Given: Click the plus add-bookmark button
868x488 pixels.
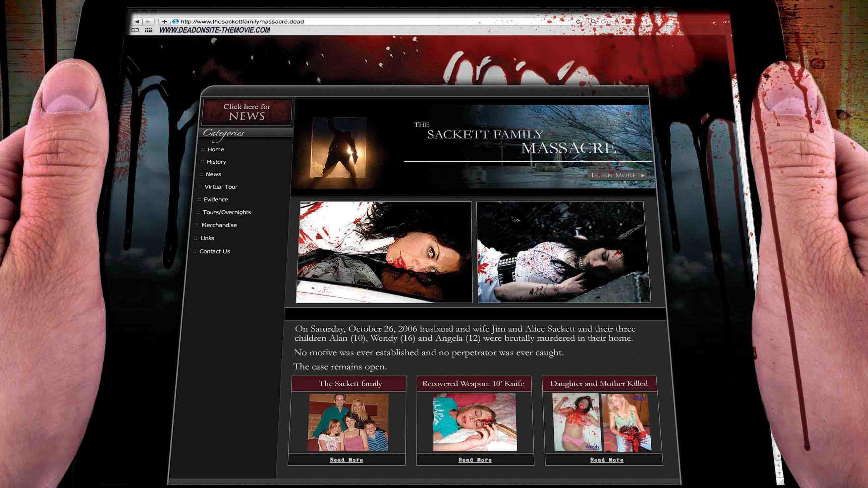Looking at the screenshot, I should click(164, 22).
